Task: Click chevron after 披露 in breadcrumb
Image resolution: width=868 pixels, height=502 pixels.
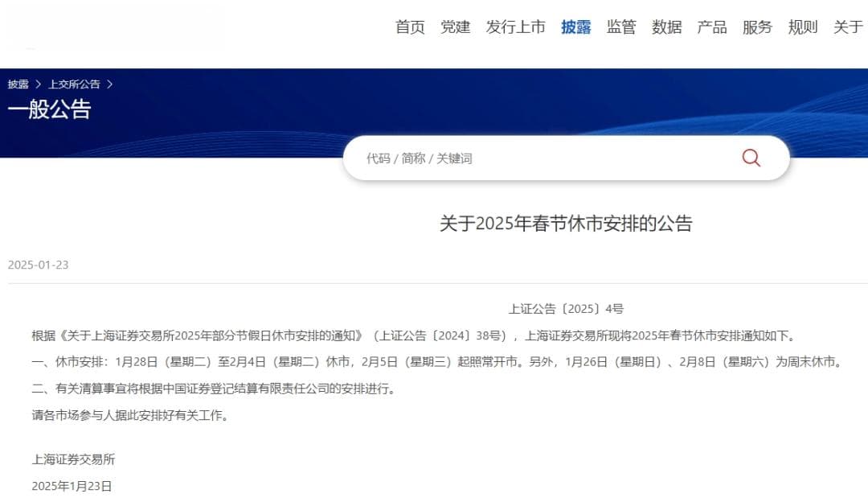Action: point(39,84)
